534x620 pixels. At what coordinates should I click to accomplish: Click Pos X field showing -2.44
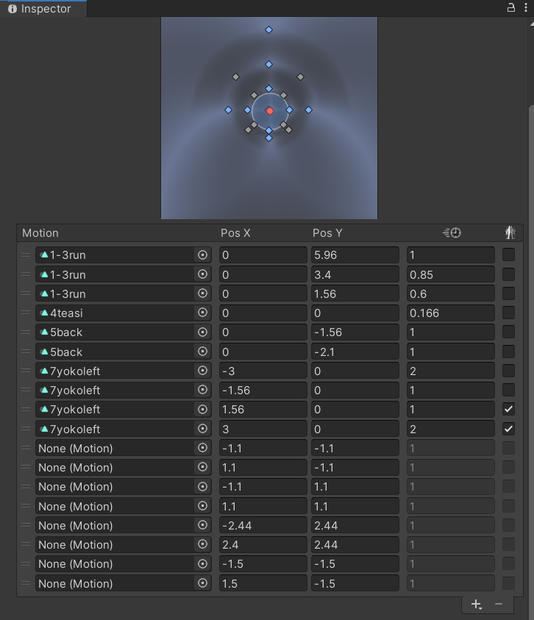pyautogui.click(x=263, y=525)
